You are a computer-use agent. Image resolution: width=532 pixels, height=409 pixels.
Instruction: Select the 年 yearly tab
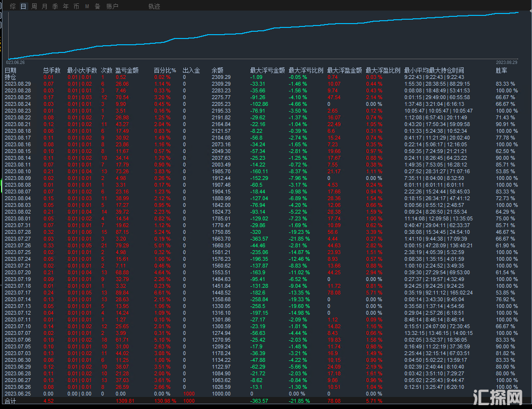pos(65,6)
